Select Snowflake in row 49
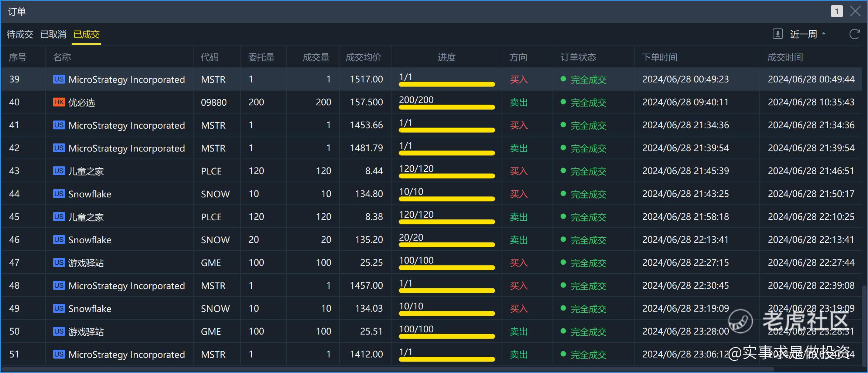Image resolution: width=868 pixels, height=373 pixels. point(90,309)
